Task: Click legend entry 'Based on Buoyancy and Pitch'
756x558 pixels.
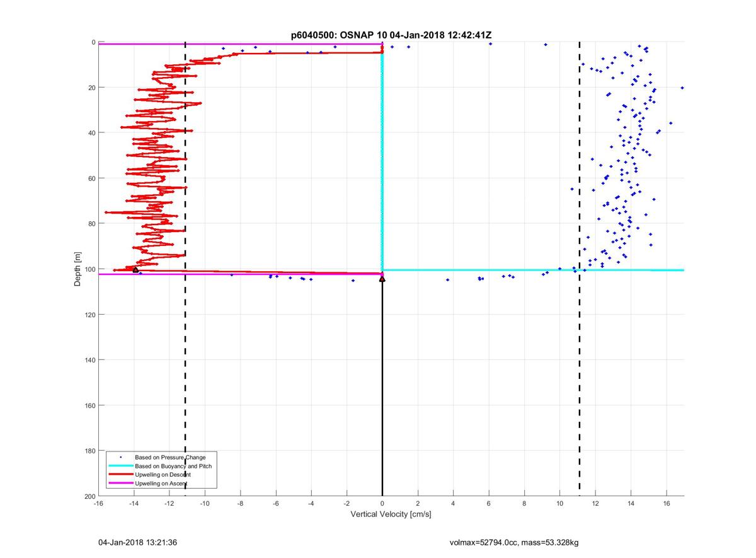Action: pyautogui.click(x=173, y=466)
